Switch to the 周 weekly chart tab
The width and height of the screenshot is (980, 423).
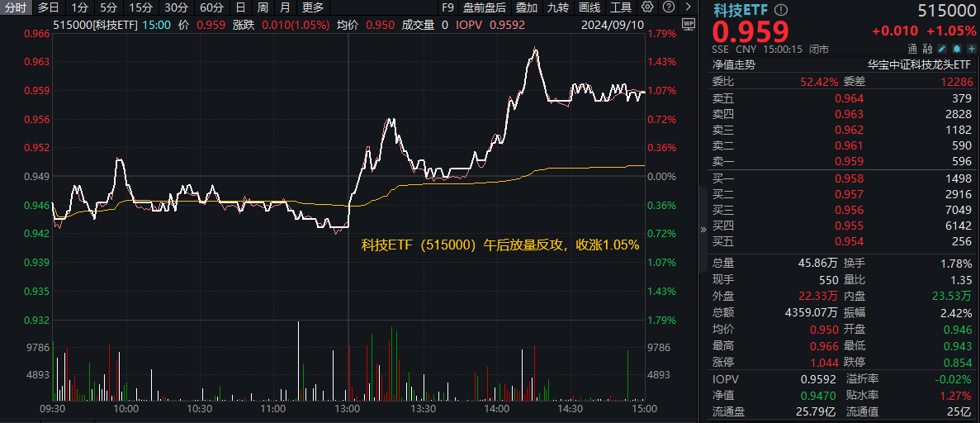point(263,7)
